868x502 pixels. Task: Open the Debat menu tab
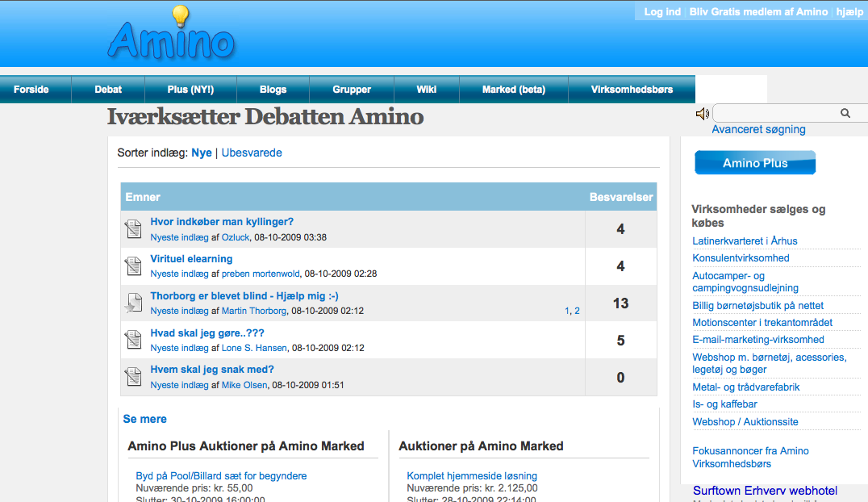pos(108,90)
